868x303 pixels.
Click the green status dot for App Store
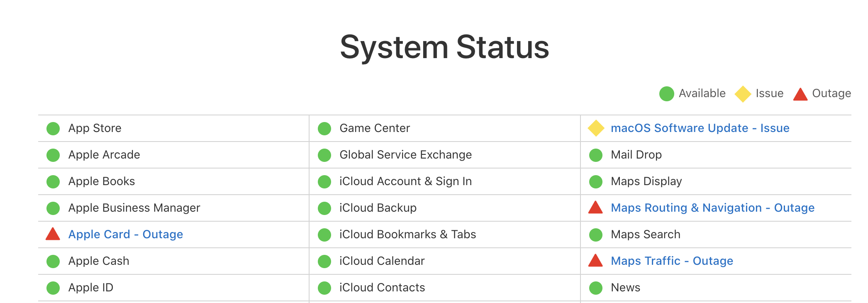click(x=53, y=129)
